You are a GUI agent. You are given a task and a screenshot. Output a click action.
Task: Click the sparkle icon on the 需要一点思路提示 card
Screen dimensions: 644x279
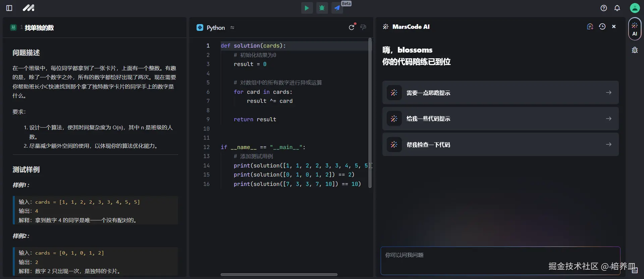click(x=394, y=92)
